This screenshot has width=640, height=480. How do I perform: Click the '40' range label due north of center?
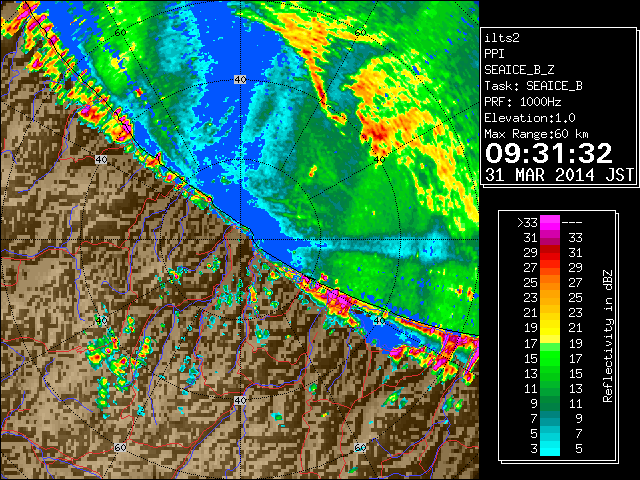tap(240, 80)
